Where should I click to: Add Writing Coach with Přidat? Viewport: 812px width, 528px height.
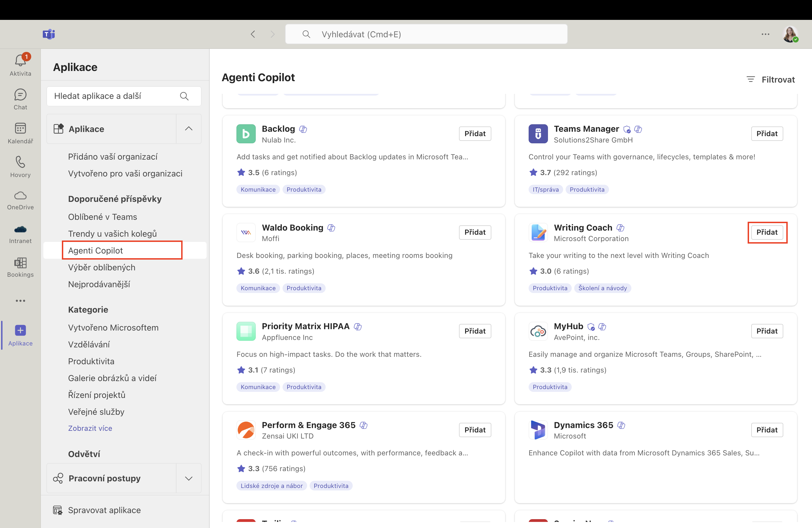(767, 232)
